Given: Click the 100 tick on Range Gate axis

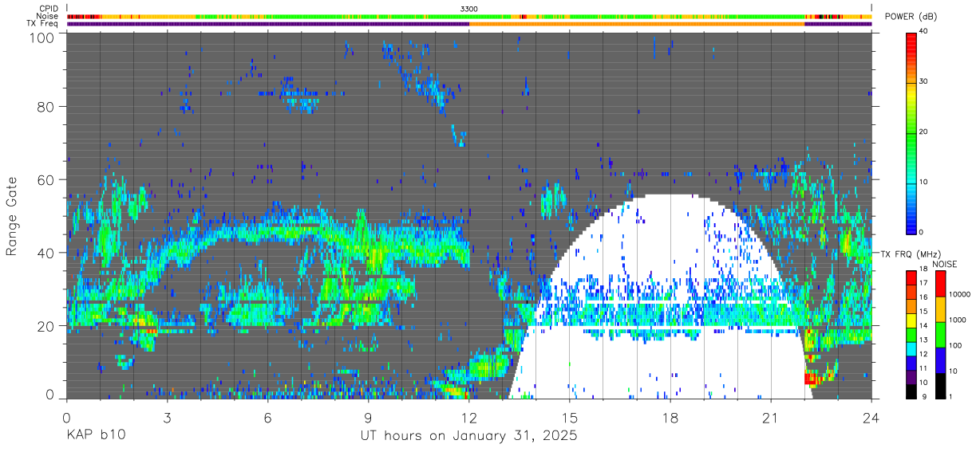Looking at the screenshot, I should click(x=43, y=37).
